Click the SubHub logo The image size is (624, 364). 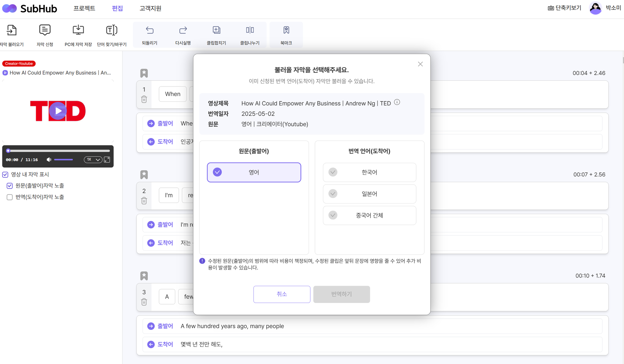pyautogui.click(x=30, y=9)
